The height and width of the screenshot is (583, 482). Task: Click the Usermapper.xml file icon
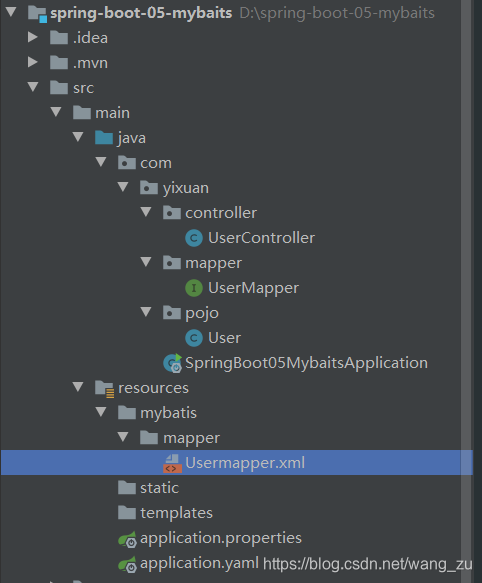[x=172, y=463]
